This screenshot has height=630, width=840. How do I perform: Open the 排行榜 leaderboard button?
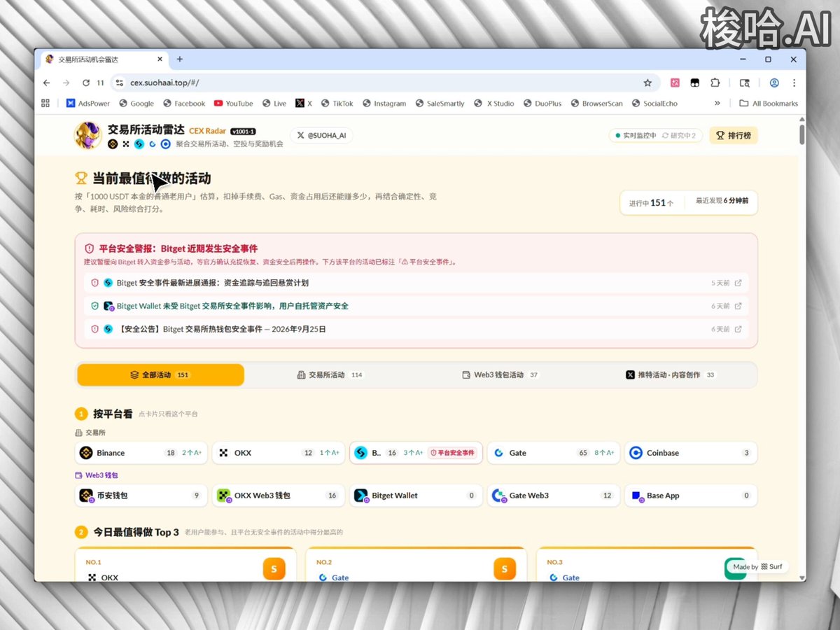pyautogui.click(x=734, y=135)
